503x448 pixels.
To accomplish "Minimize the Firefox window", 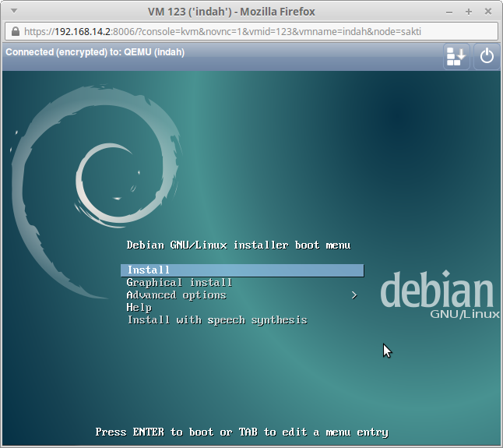I will point(449,12).
